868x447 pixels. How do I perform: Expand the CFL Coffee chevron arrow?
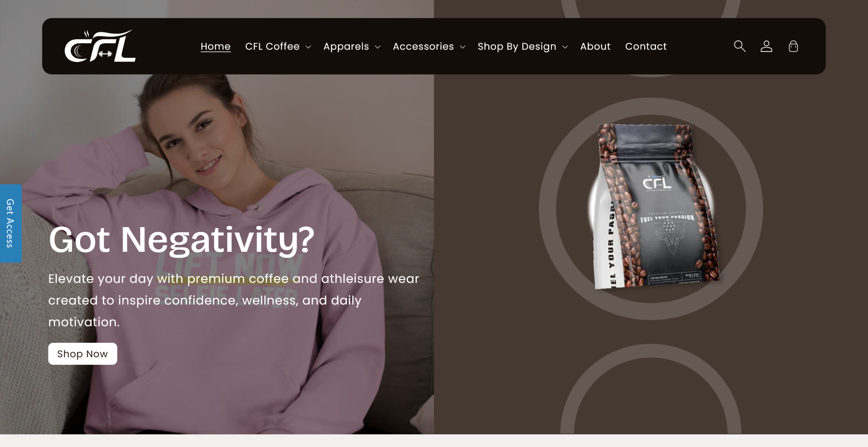[308, 47]
